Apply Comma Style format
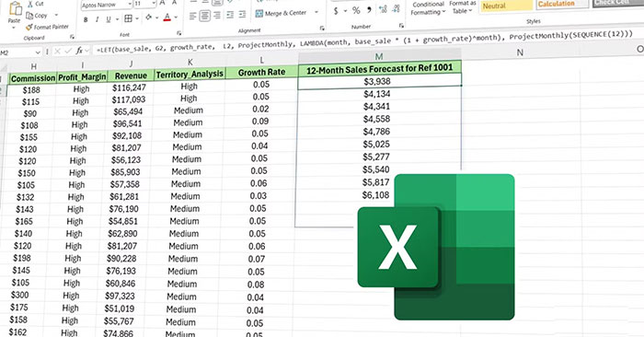 click(369, 10)
